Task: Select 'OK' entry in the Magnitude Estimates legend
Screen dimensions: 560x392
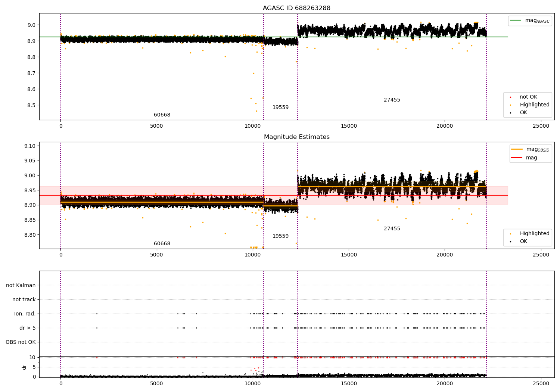Action: click(x=523, y=242)
